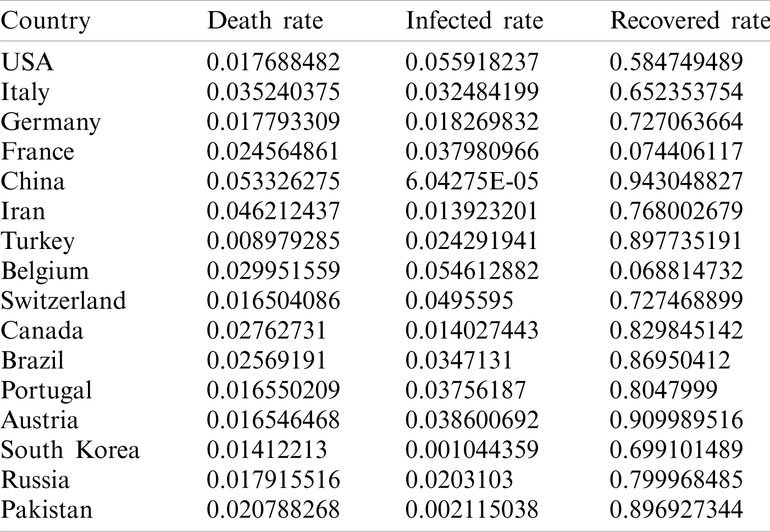Image resolution: width=770 pixels, height=532 pixels.
Task: Click the Infected rate column header
Action: coord(474,21)
